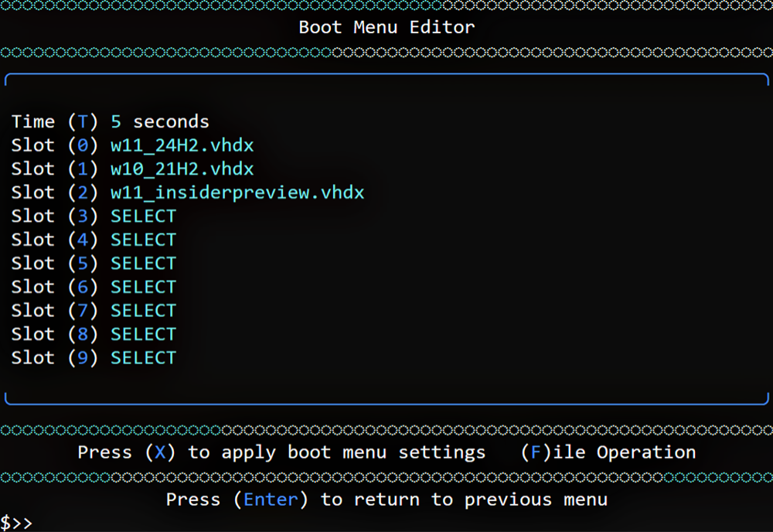Click (Enter) to return to previous menu
773x532 pixels.
386,500
